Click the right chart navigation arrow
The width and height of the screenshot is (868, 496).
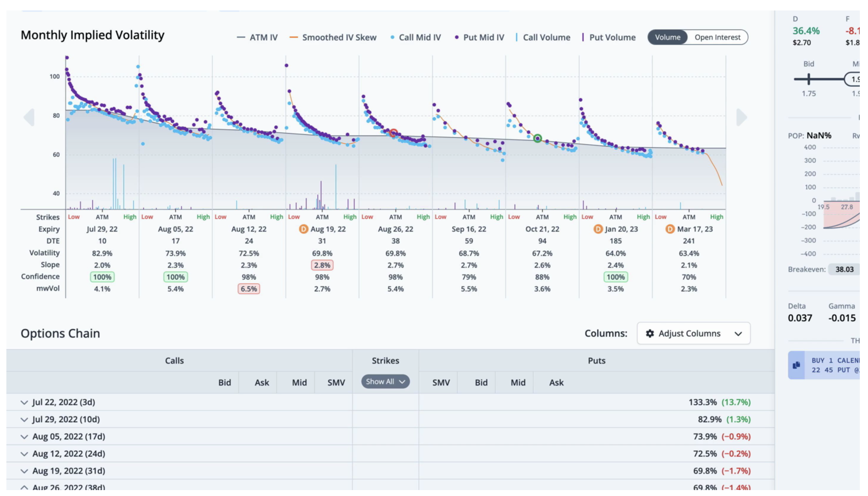tap(741, 118)
